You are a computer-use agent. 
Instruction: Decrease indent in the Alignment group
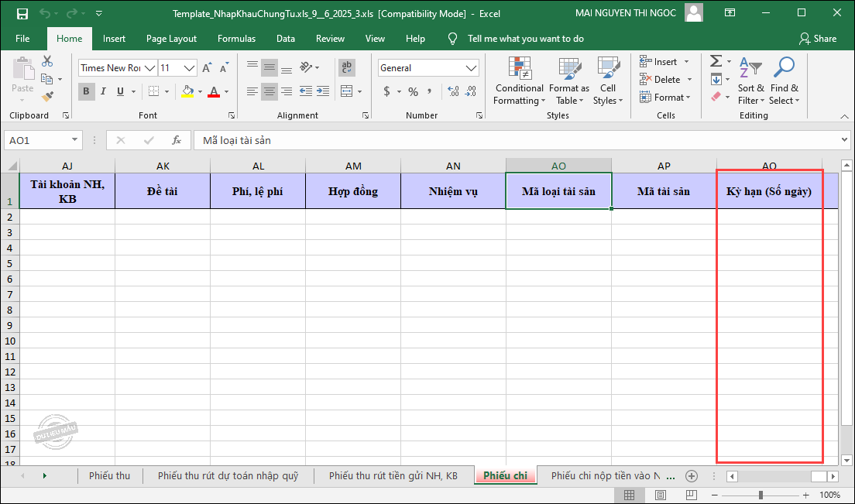tap(306, 91)
